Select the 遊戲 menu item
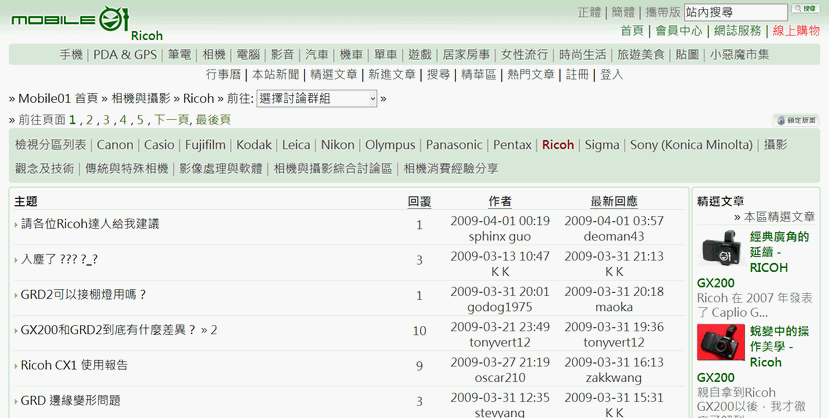The height and width of the screenshot is (418, 829). coord(420,54)
